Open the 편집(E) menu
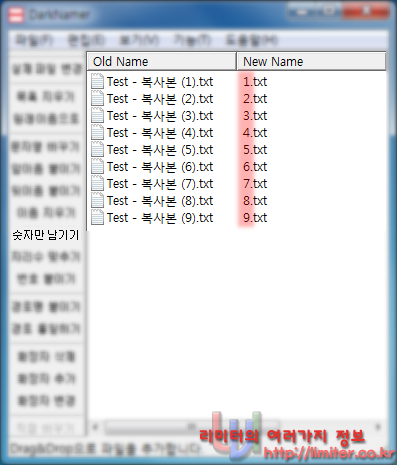397x465 pixels. [x=86, y=40]
